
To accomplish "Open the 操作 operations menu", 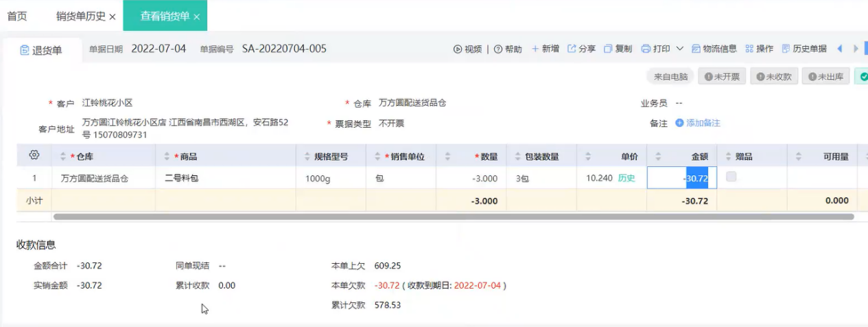I will point(759,49).
